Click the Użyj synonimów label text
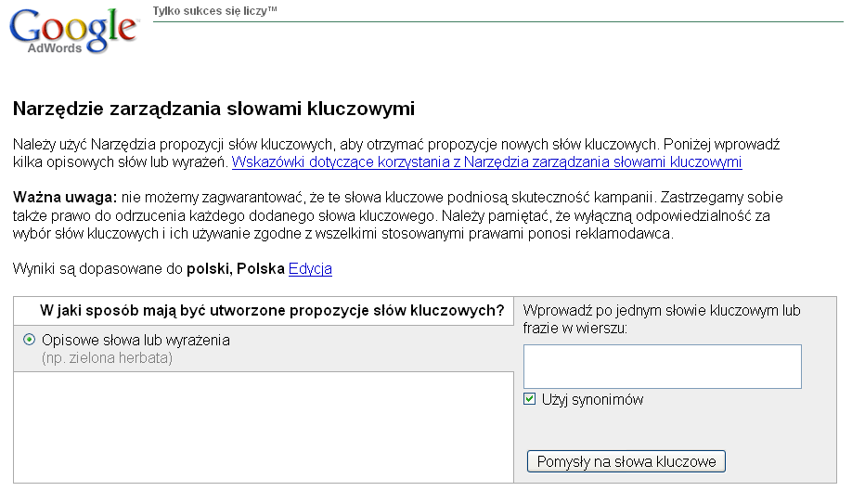Image resolution: width=852 pixels, height=504 pixels. point(592,400)
